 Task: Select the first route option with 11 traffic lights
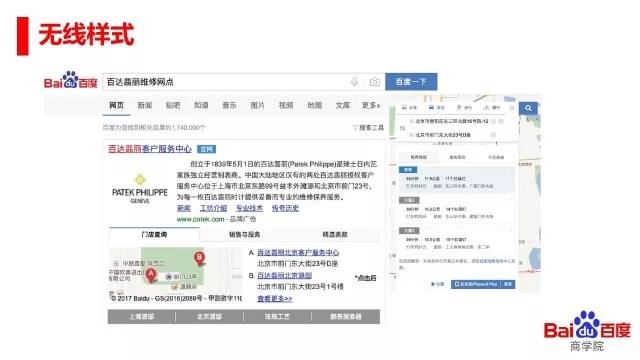tap(457, 179)
